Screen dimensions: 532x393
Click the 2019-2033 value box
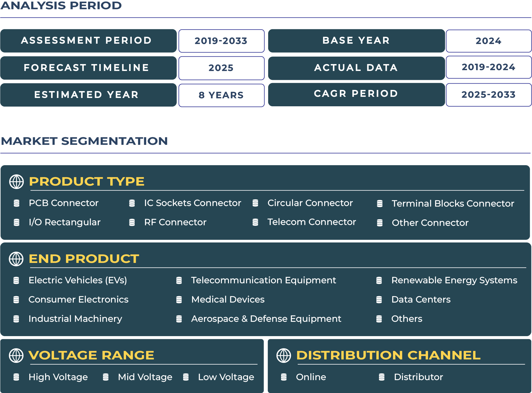coord(221,41)
